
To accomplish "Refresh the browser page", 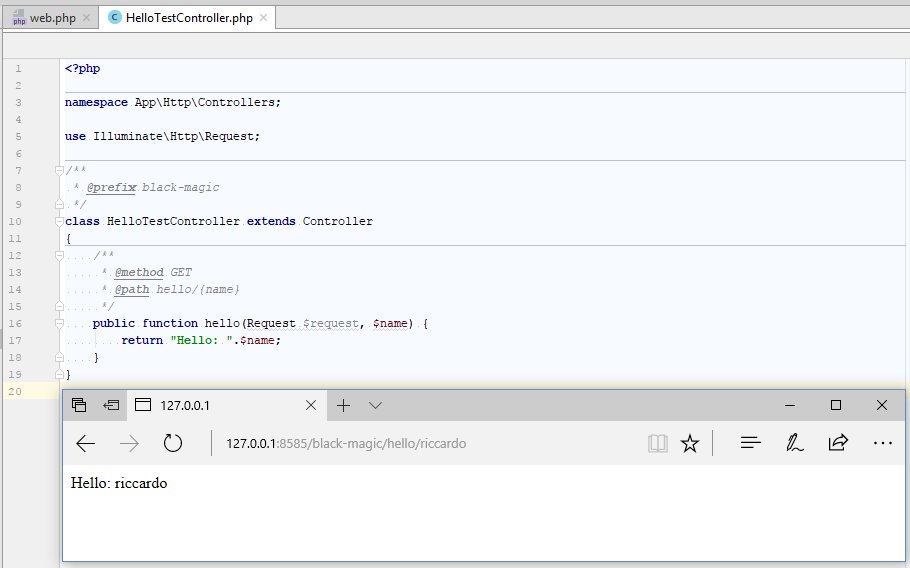I will tap(172, 444).
